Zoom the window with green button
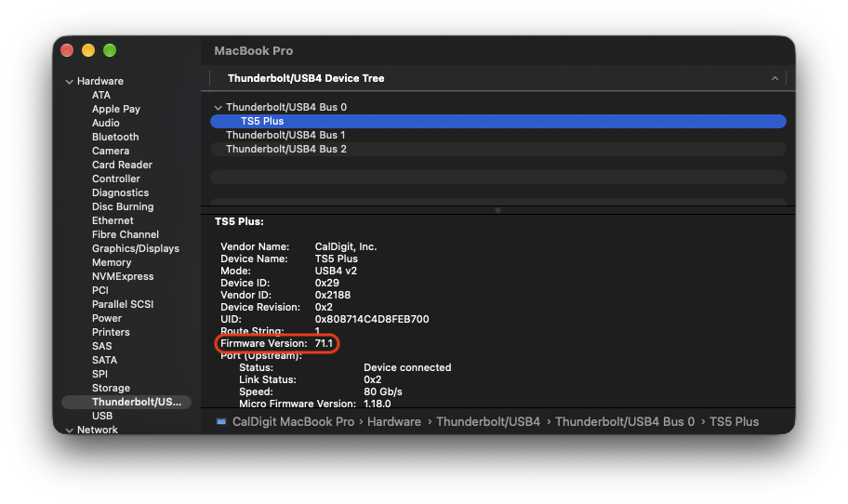848x504 pixels. pos(110,50)
